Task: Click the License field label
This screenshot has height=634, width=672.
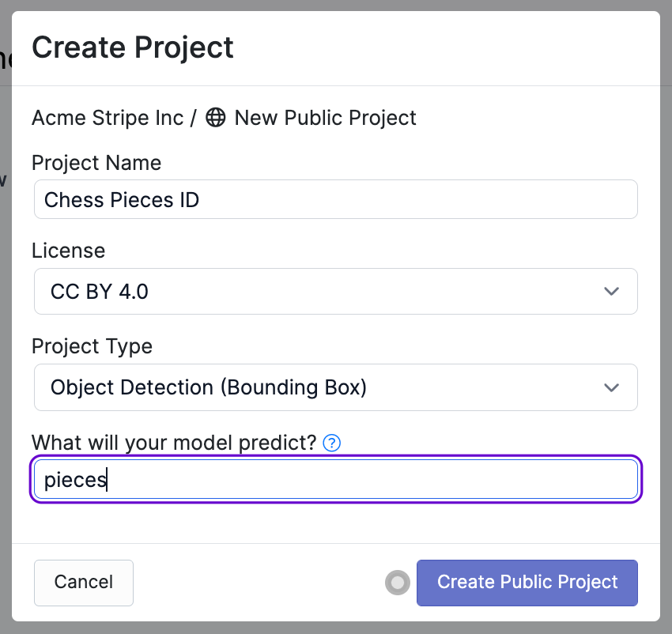Action: click(x=68, y=251)
